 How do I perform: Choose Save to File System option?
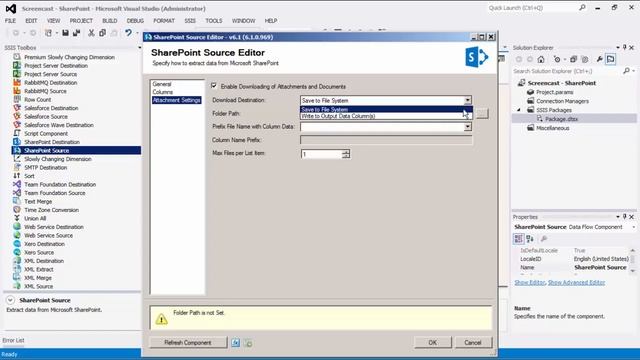click(386, 109)
